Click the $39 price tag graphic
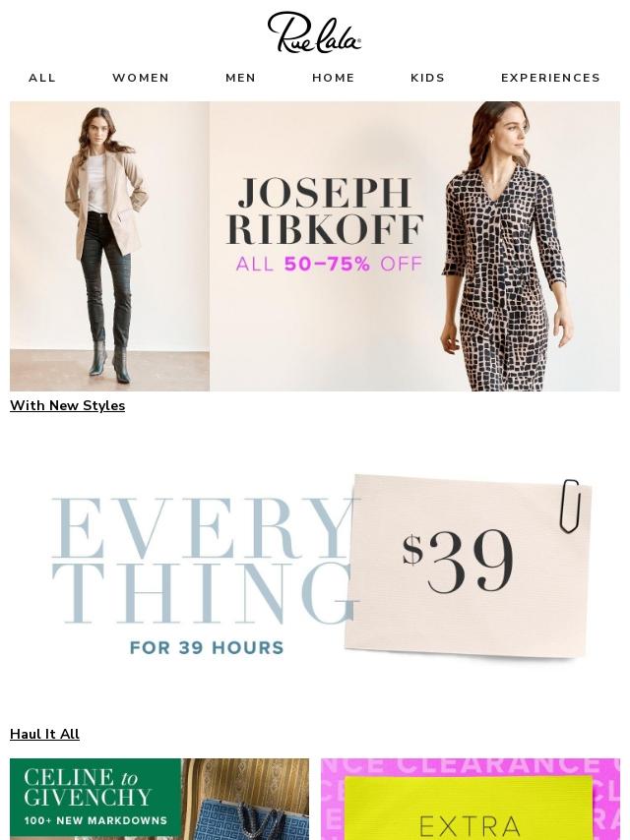The width and height of the screenshot is (630, 840). pyautogui.click(x=469, y=566)
